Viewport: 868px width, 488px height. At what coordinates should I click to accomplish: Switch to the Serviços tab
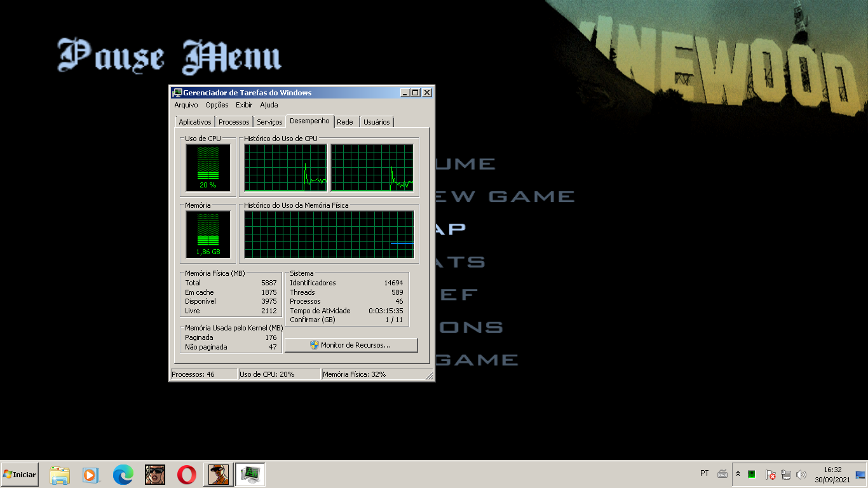pos(269,122)
